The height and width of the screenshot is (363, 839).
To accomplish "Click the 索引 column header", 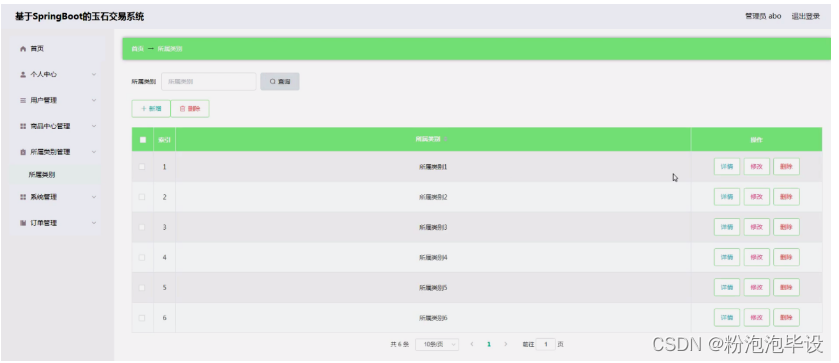I will [x=164, y=140].
